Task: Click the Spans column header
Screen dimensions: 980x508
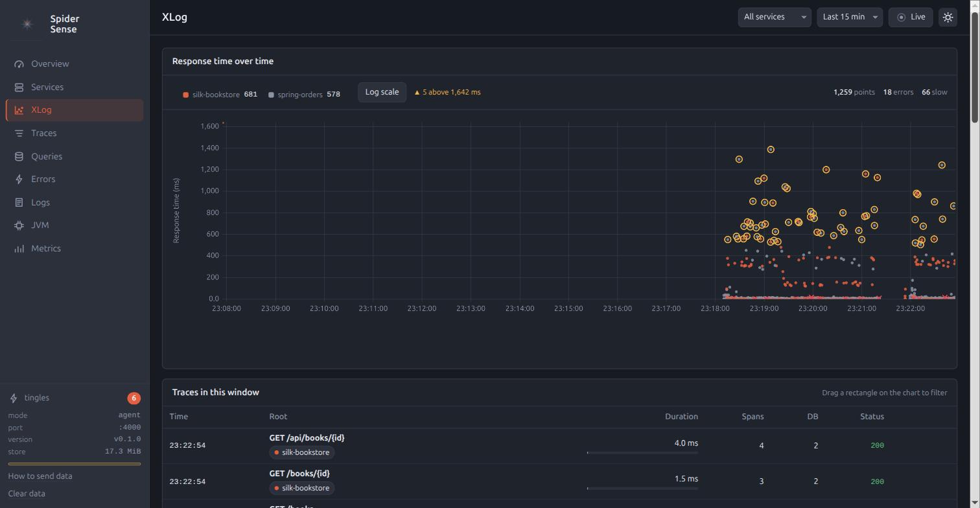Action: [x=752, y=417]
